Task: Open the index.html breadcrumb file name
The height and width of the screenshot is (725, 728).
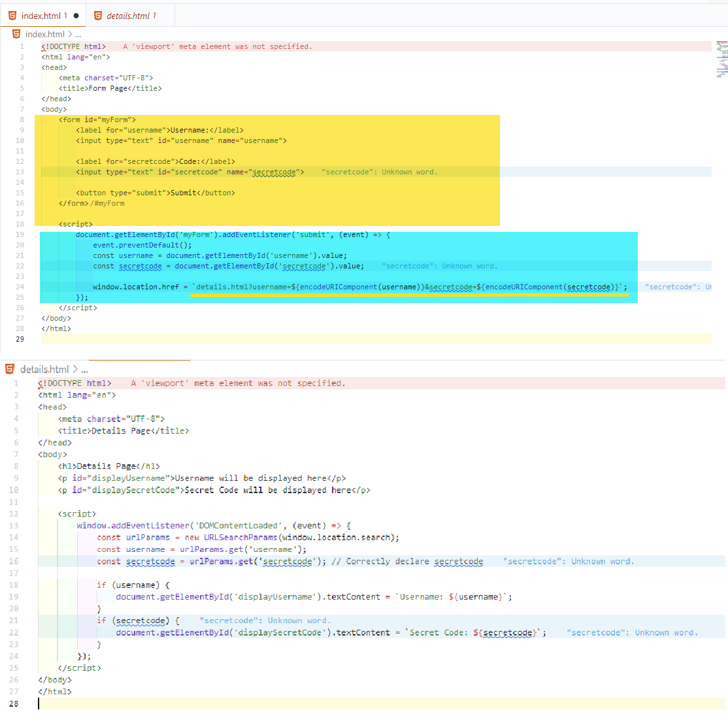Action: pos(45,34)
